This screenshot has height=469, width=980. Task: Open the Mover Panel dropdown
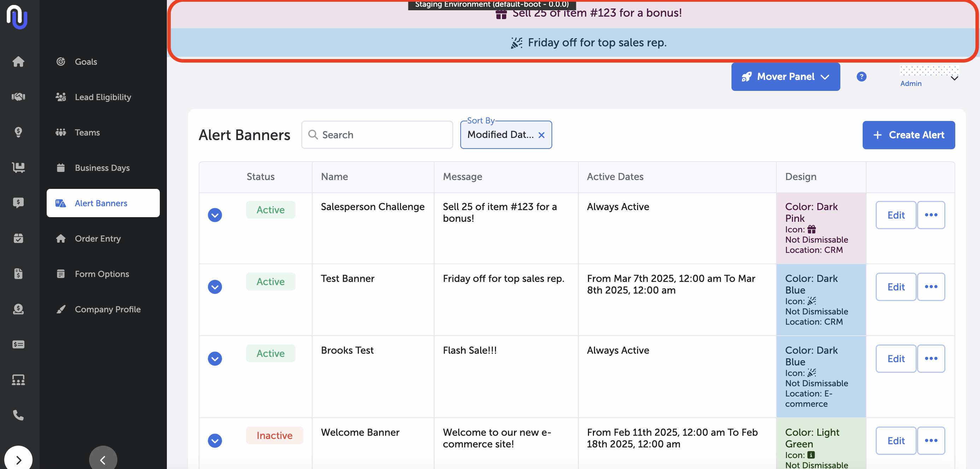click(785, 76)
